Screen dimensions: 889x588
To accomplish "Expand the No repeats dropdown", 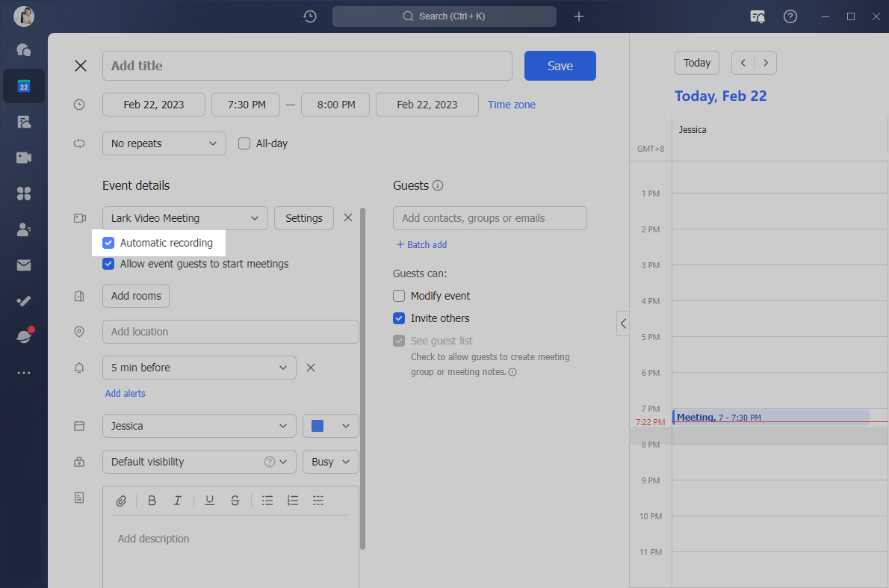I will point(164,143).
